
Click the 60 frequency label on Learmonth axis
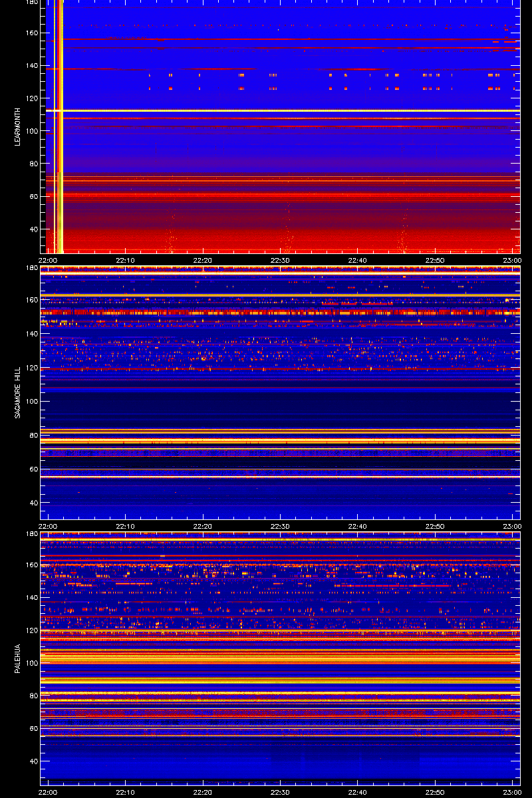point(35,197)
